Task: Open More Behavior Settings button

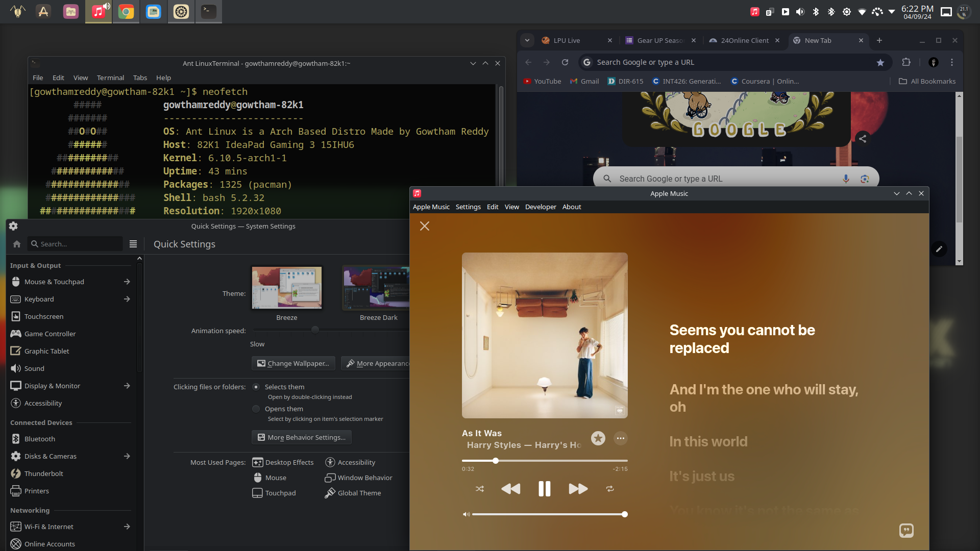Action: 302,437
